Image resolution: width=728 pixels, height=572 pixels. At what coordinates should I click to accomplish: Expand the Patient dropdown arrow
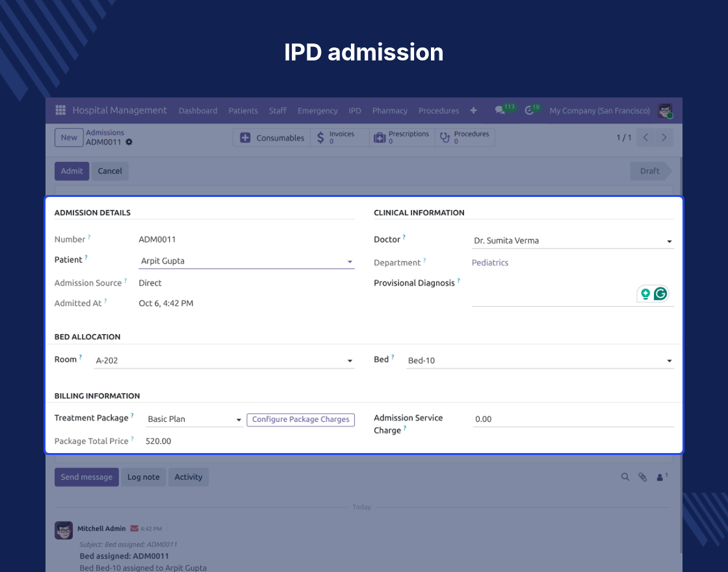pyautogui.click(x=350, y=262)
